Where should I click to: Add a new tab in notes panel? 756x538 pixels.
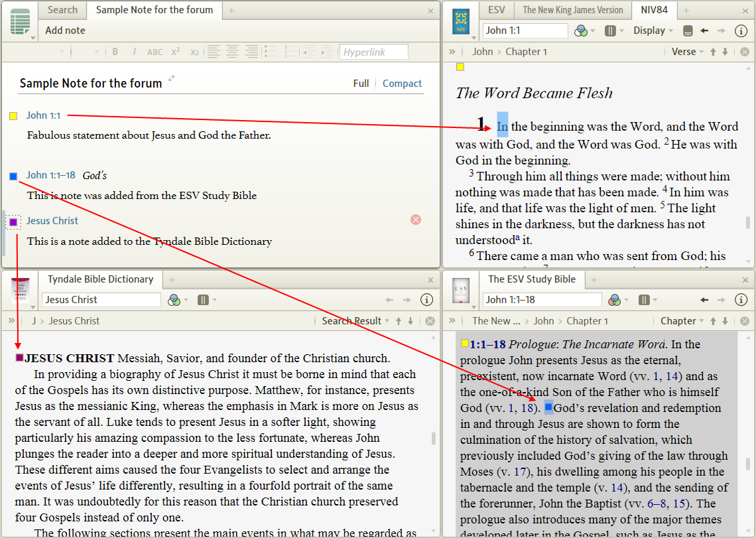coord(231,10)
